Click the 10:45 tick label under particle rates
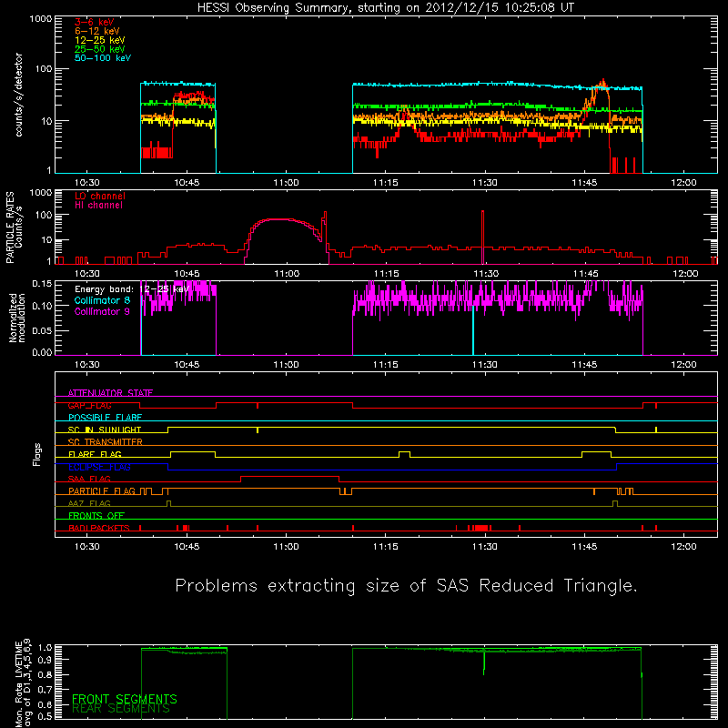The width and height of the screenshot is (728, 728). coord(187,274)
